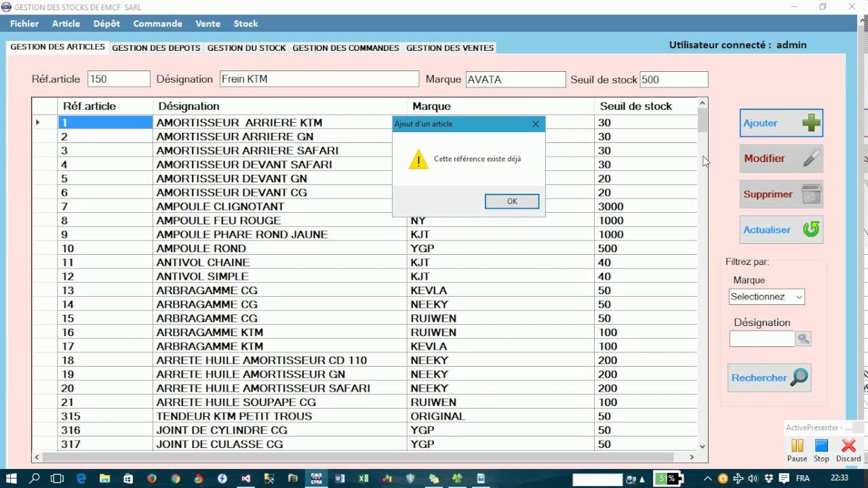Viewport: 868px width, 488px height.
Task: Select the GESTION DES ARTICLES tab
Action: [58, 47]
